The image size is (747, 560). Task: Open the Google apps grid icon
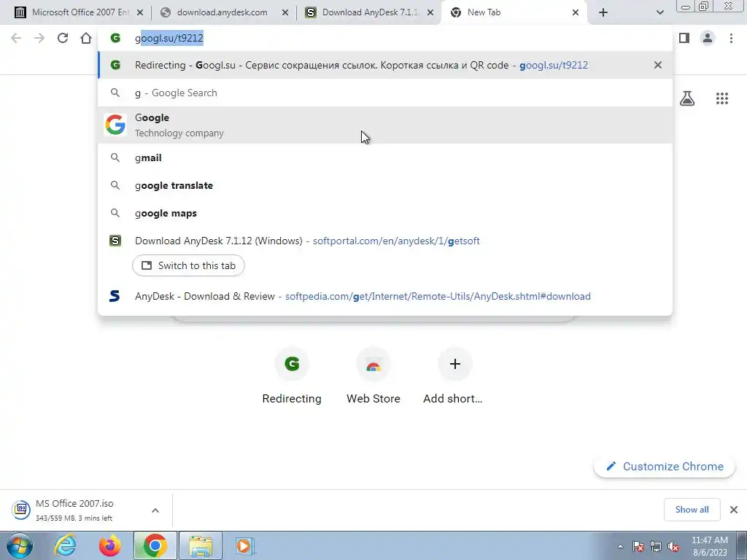click(722, 98)
